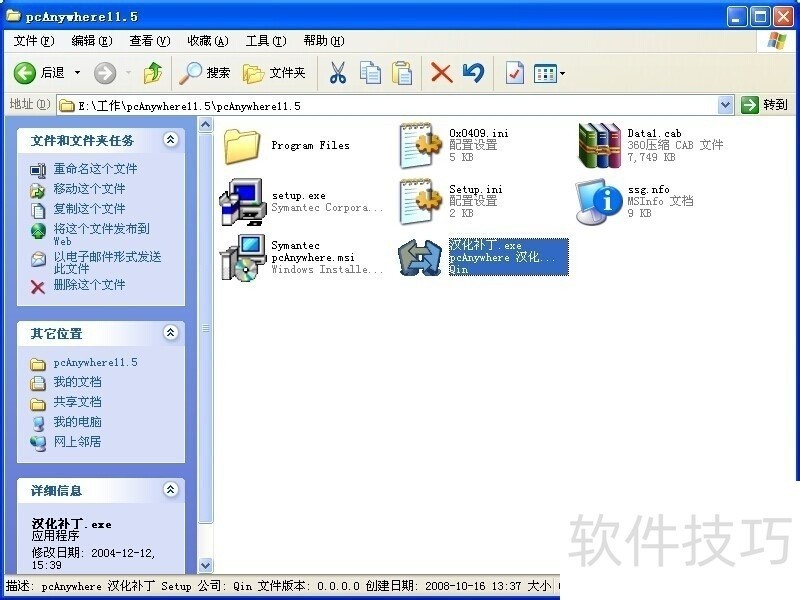
Task: Toggle the Folders (文件夹) pane button
Action: [274, 73]
